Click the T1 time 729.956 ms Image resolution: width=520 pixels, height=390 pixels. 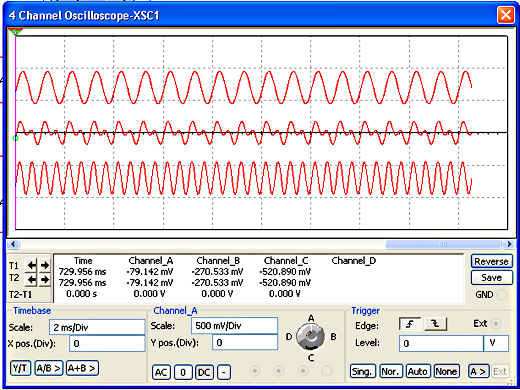[82, 272]
